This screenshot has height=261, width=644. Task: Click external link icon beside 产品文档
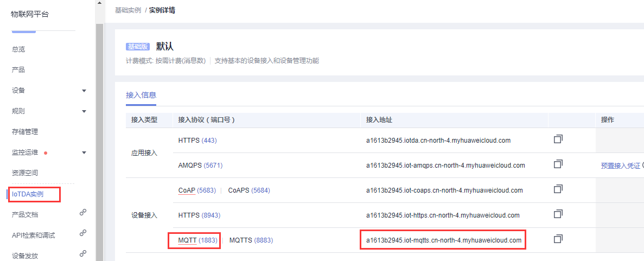[83, 213]
